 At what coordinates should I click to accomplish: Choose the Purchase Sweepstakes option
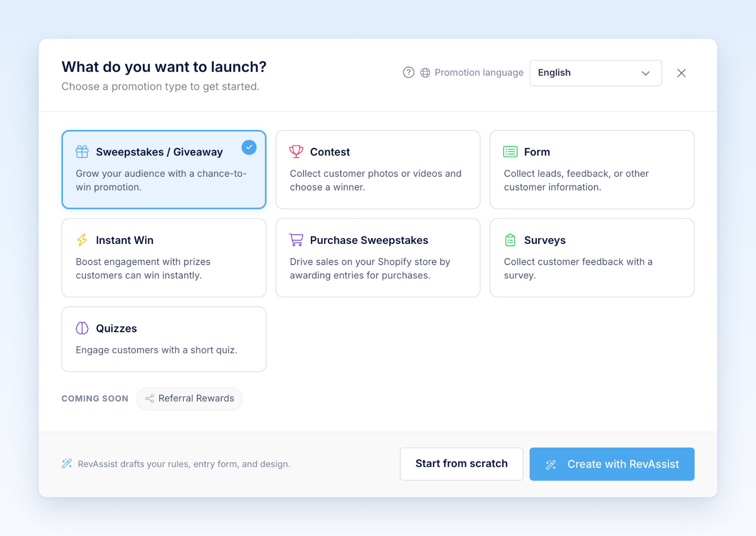tap(378, 258)
